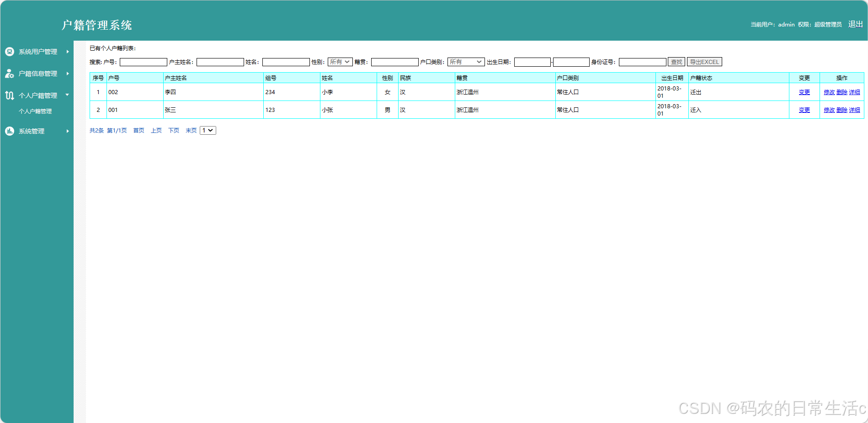Click 变更 for household 002 李四
Image resolution: width=868 pixels, height=423 pixels.
click(x=804, y=92)
